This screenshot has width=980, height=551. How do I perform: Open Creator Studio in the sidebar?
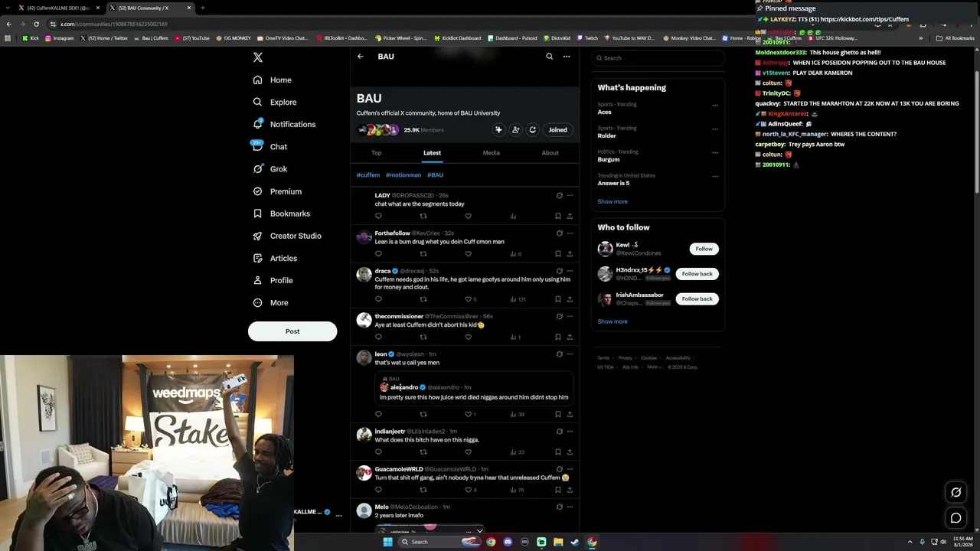tap(287, 236)
